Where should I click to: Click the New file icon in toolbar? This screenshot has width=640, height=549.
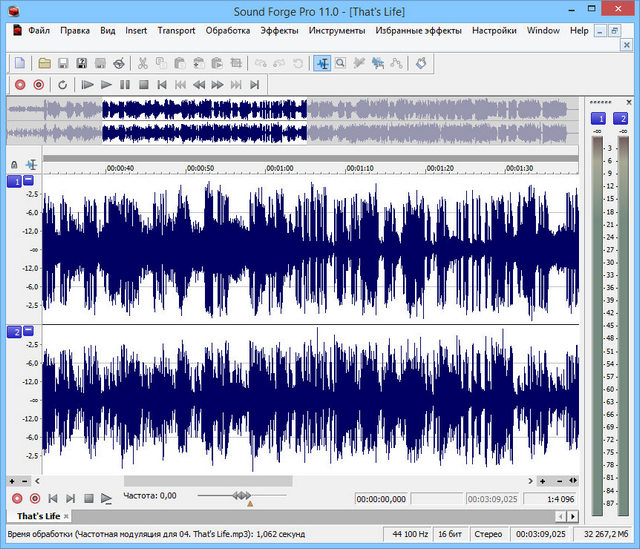19,63
